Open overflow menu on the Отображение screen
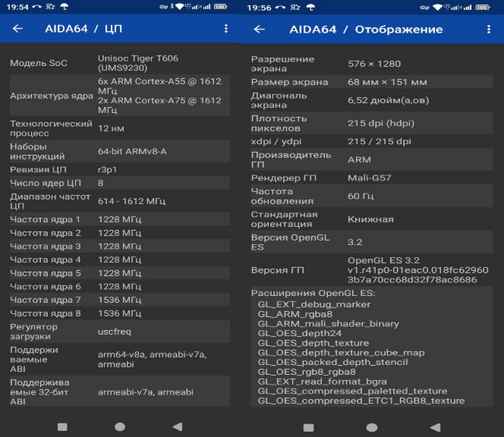The height and width of the screenshot is (437, 504). click(x=488, y=29)
